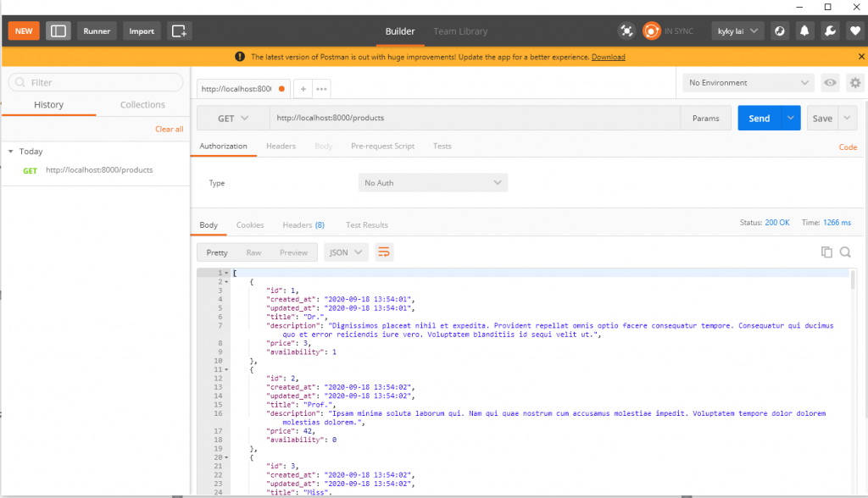
Task: Click the request URL field
Action: pyautogui.click(x=475, y=118)
